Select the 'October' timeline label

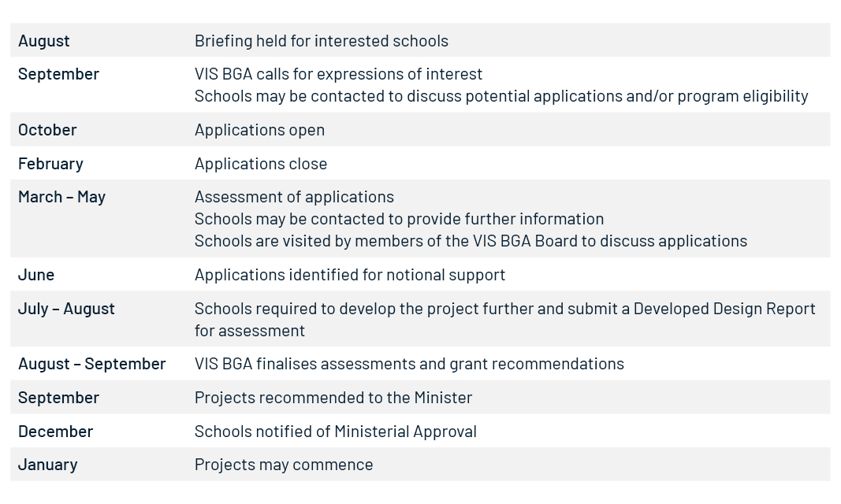(47, 130)
